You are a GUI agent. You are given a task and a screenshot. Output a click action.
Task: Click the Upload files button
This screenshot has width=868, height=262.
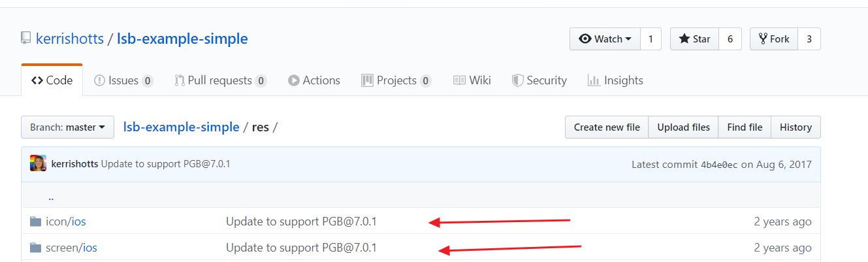684,127
